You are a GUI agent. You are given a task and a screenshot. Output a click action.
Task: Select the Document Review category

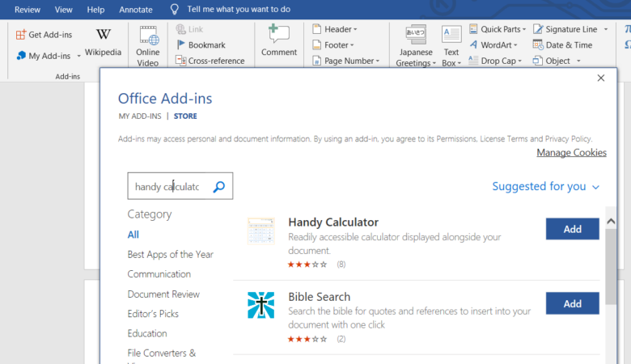coord(163,294)
